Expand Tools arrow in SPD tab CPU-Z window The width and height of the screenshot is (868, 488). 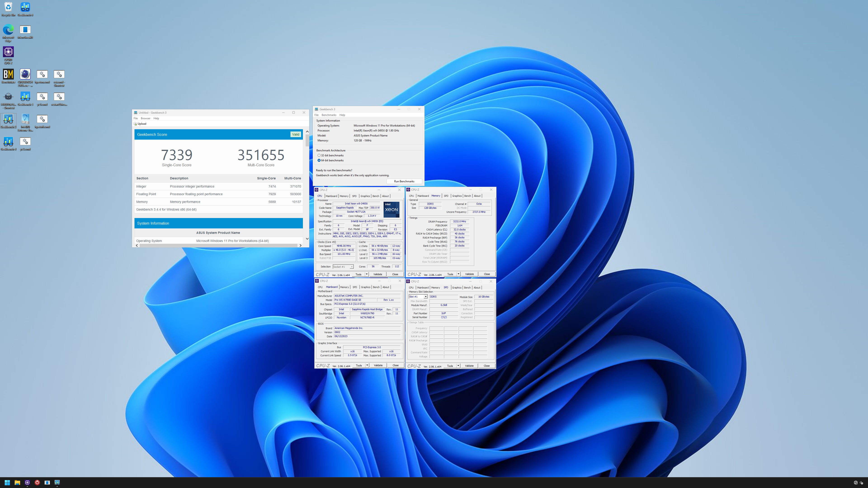pos(458,366)
